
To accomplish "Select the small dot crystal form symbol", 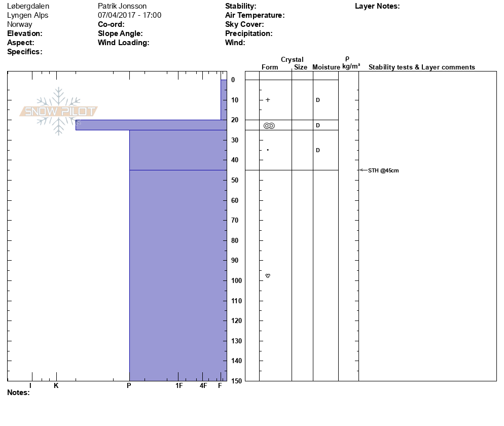I will tap(268, 150).
